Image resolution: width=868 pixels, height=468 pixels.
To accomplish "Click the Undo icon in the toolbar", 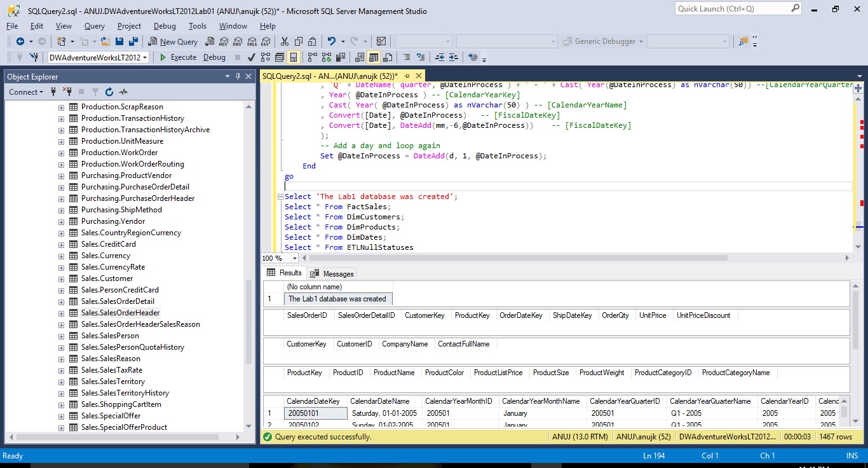I will click(331, 41).
